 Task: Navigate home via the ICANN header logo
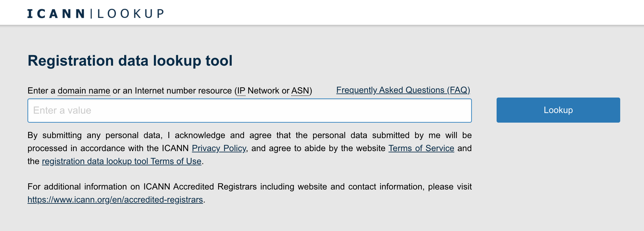coord(95,13)
